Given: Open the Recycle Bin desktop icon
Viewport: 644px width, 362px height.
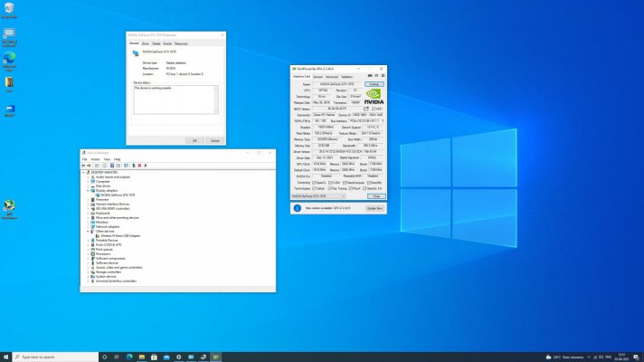Looking at the screenshot, I should 9,11.
